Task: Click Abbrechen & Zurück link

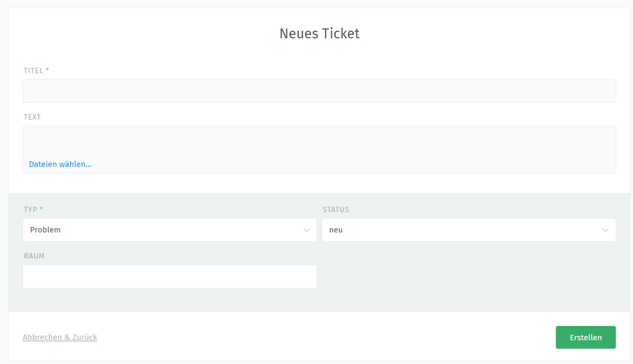Action: pyautogui.click(x=60, y=337)
